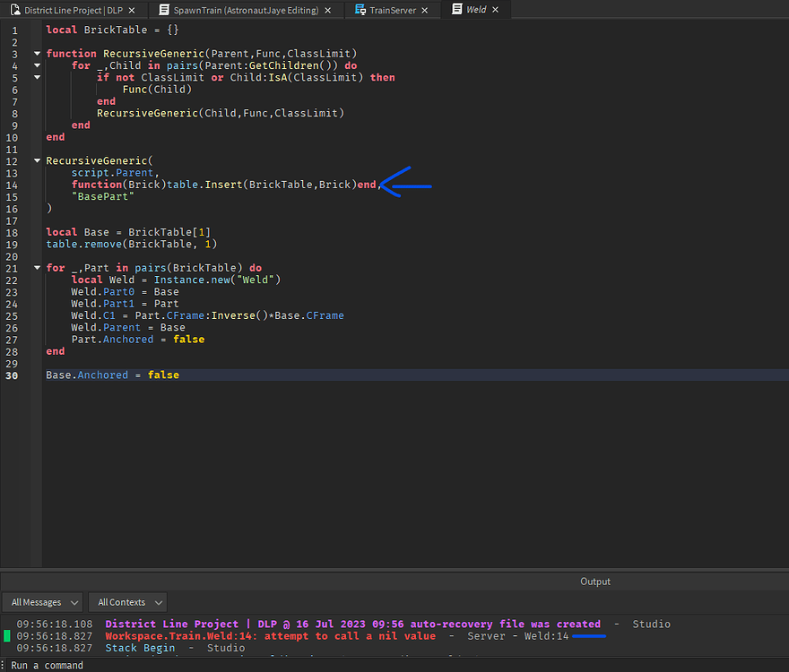The height and width of the screenshot is (672, 789).
Task: Click the nil value error message in Output
Action: click(x=269, y=635)
